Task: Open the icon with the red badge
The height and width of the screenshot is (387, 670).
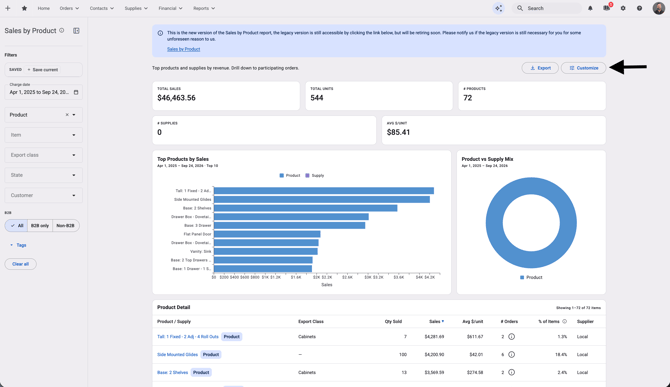Action: (x=607, y=8)
